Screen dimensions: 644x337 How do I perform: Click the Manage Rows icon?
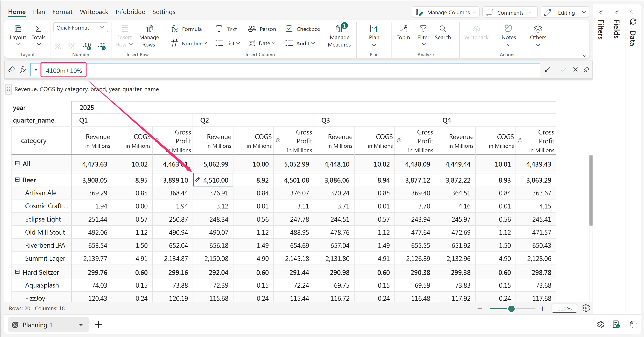(x=149, y=29)
